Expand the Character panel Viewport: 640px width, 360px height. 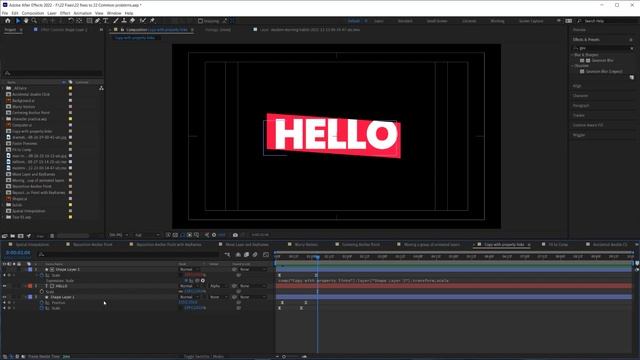pos(580,96)
